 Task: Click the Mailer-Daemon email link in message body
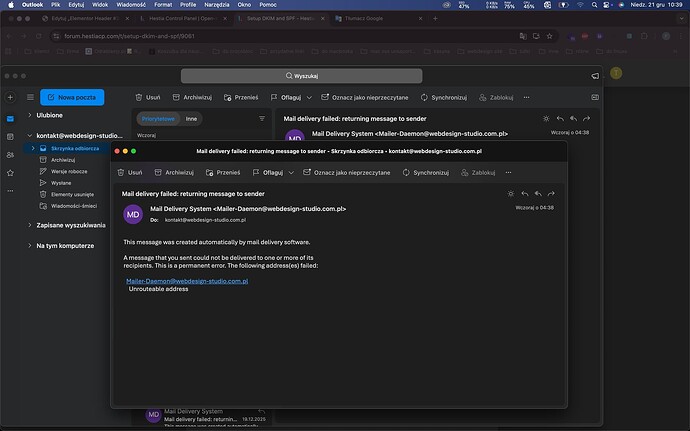[187, 281]
